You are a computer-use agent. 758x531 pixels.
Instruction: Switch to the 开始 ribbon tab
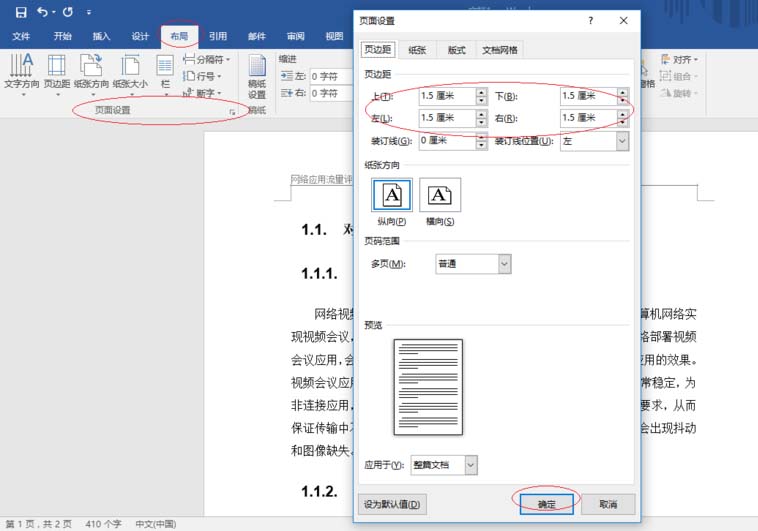62,36
